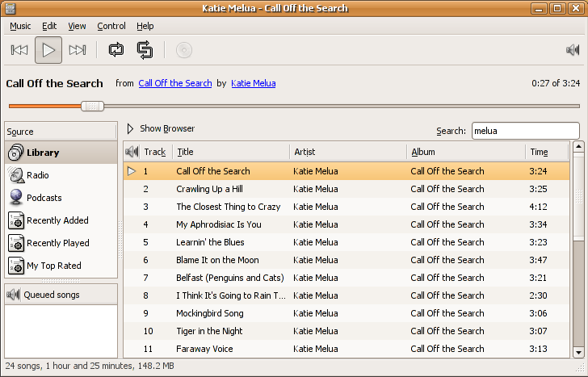This screenshot has width=588, height=377.
Task: Click speaker icon column header
Action: 132,152
